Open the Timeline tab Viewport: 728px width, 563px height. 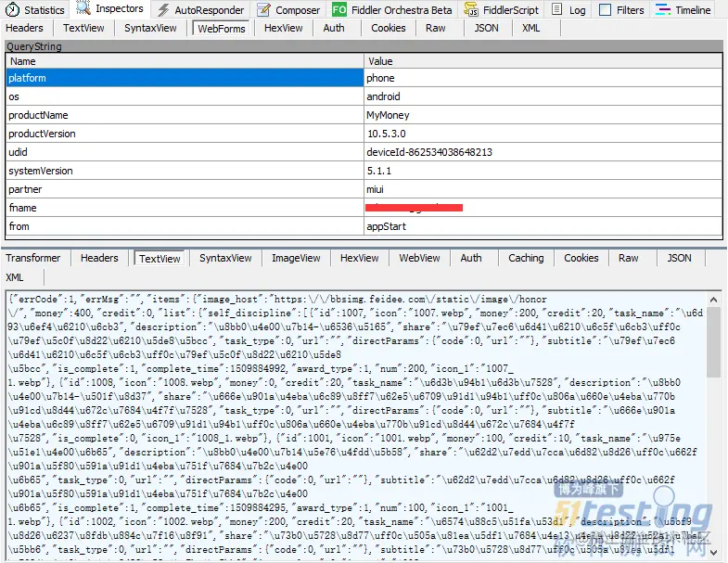(683, 10)
